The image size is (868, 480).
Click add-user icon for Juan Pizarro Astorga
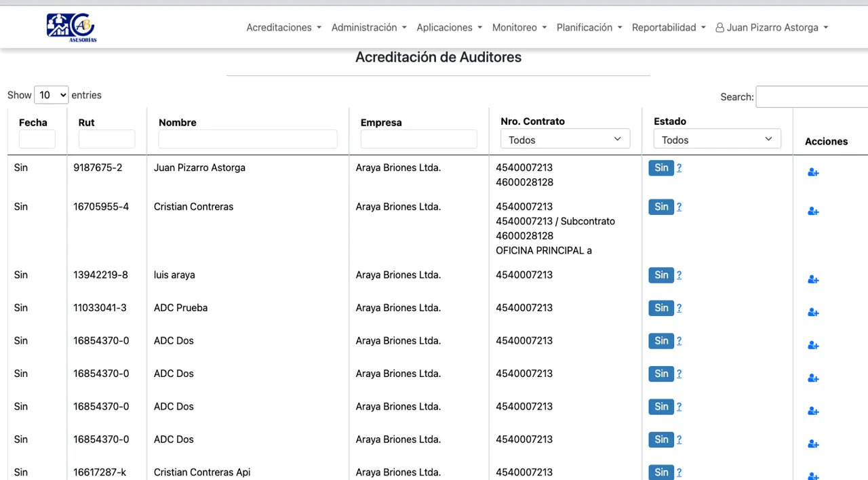tap(813, 173)
